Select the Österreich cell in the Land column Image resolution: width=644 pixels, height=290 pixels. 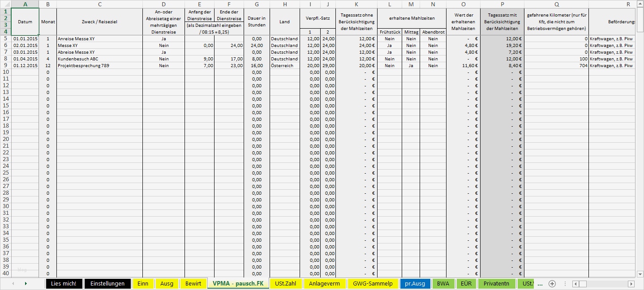(x=284, y=65)
